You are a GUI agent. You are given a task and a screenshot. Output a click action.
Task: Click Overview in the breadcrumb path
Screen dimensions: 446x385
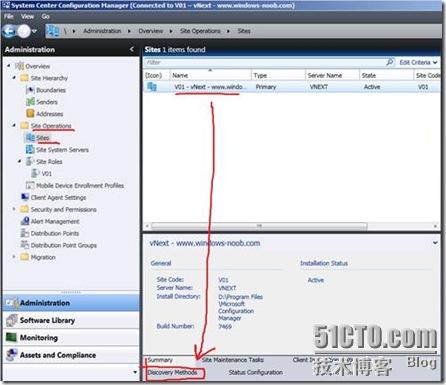click(x=151, y=31)
